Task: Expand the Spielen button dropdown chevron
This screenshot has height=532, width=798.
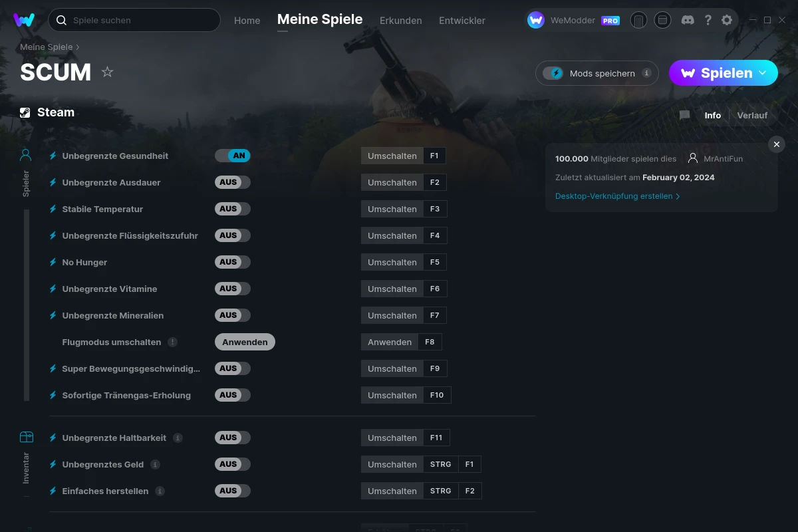Action: (x=763, y=72)
